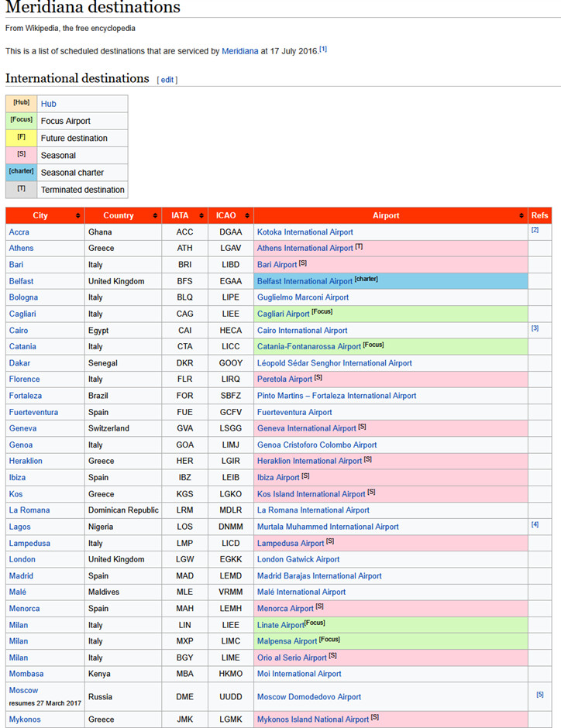Open Moscow Domodedovo Airport page

click(308, 697)
